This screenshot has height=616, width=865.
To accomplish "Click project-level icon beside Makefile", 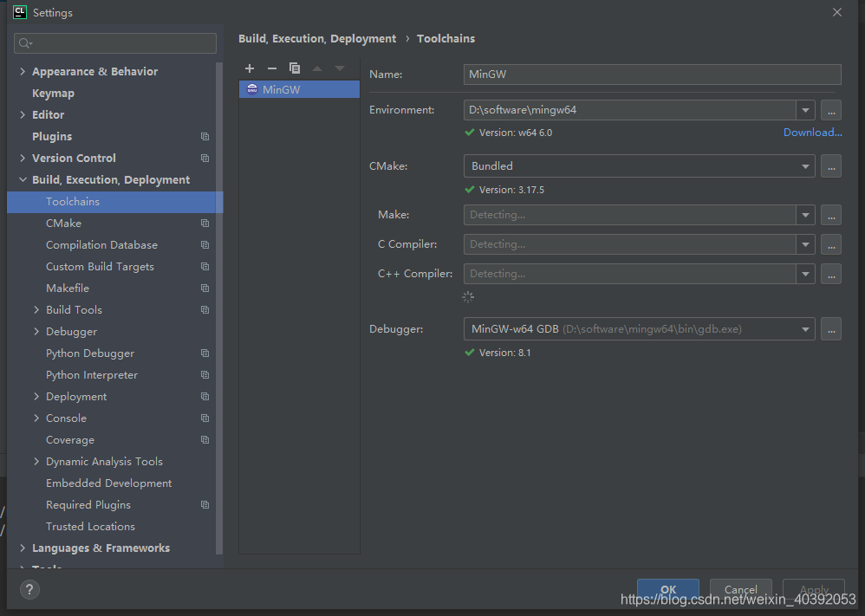I will pos(205,289).
